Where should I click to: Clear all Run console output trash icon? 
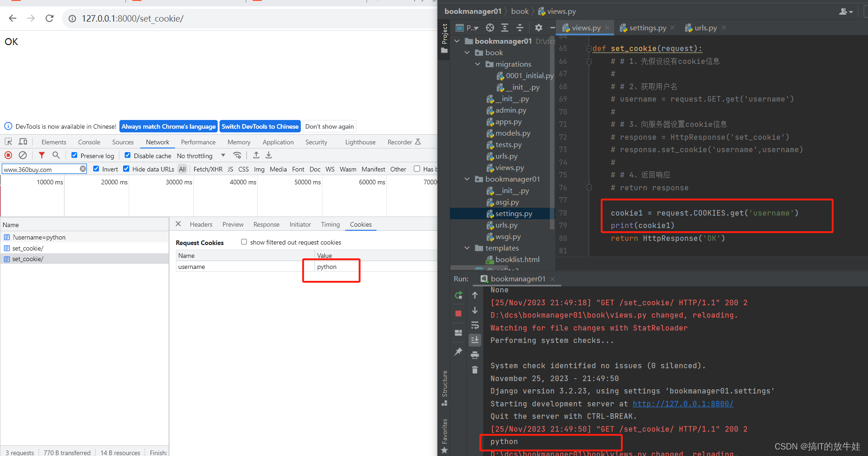point(475,370)
